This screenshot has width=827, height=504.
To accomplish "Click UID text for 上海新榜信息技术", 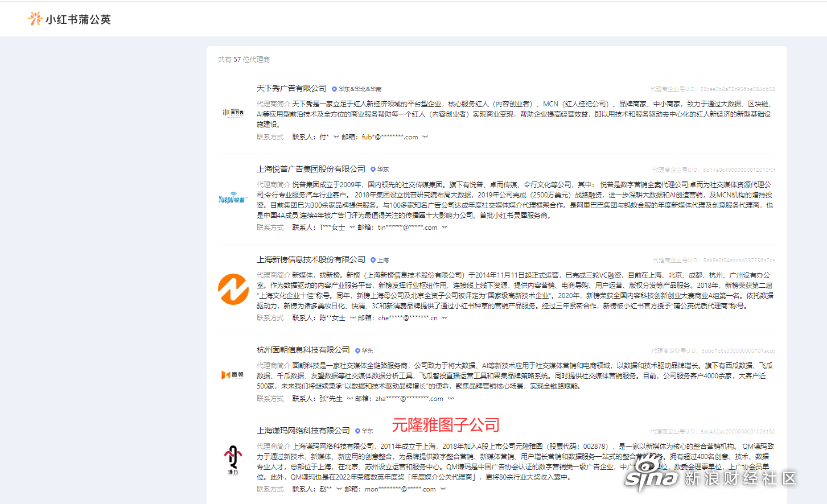I will (714, 261).
